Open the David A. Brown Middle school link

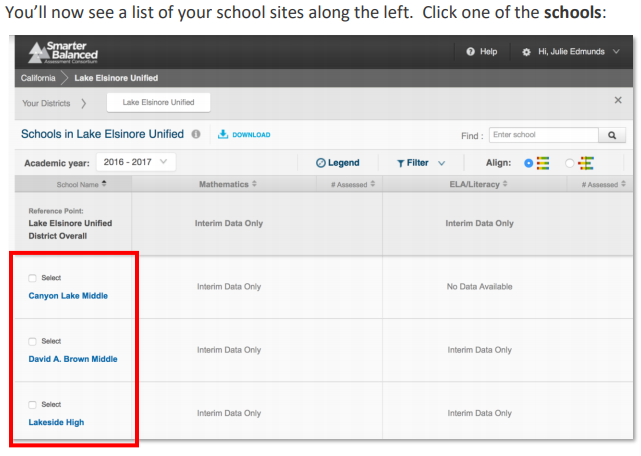(x=73, y=359)
